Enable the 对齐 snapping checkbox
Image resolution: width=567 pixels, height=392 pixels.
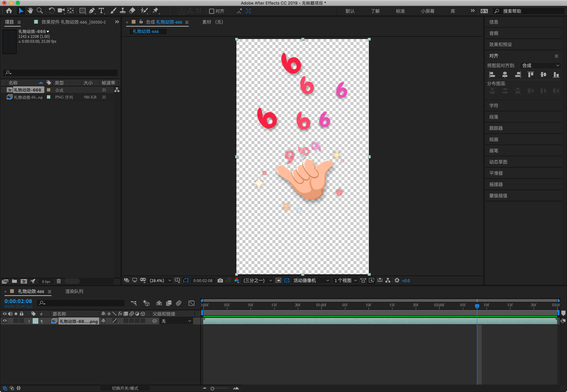(212, 11)
